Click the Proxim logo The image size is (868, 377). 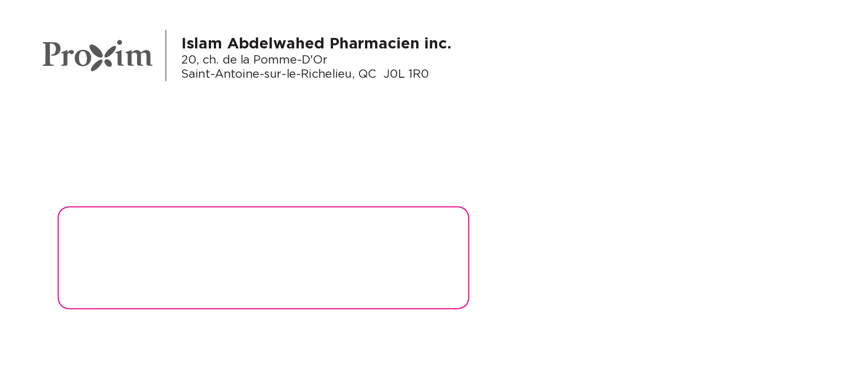(97, 55)
